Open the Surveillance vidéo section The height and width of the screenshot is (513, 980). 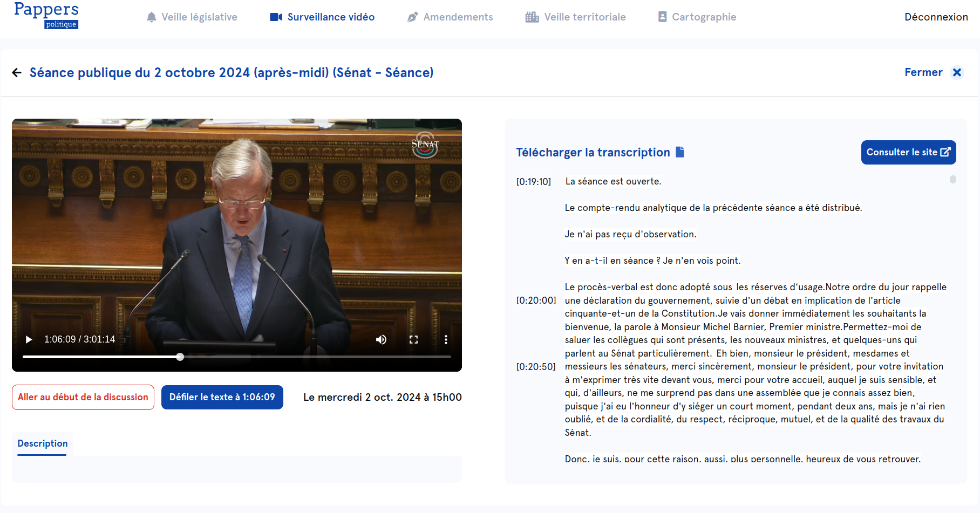tap(322, 17)
